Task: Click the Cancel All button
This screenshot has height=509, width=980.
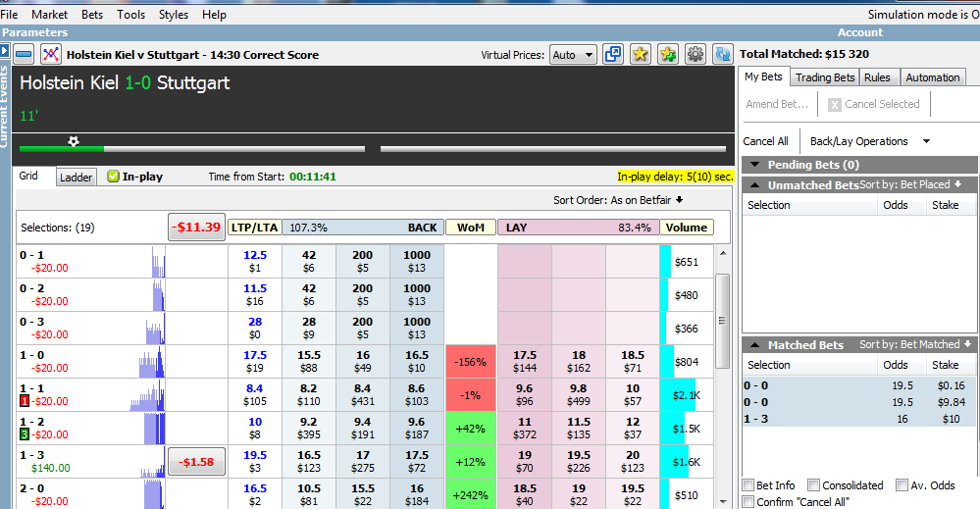Action: point(765,141)
